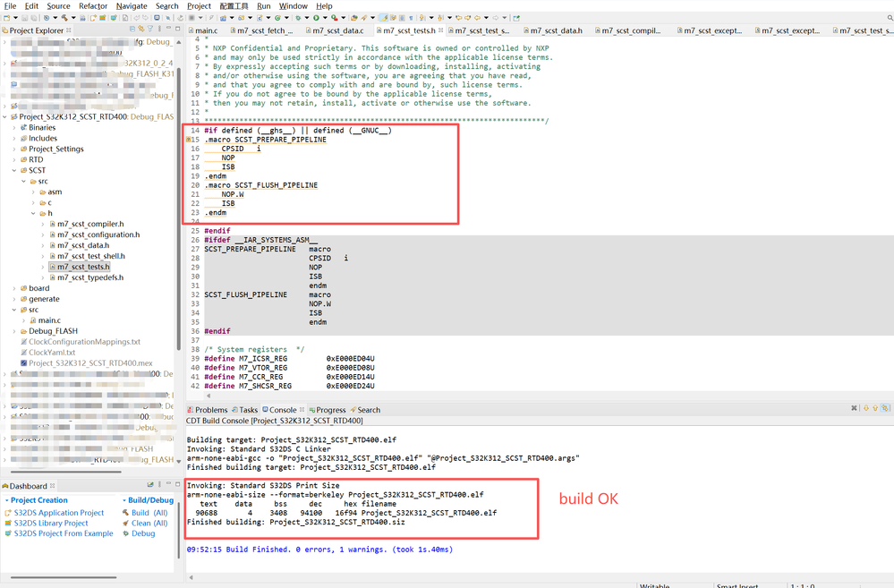The height and width of the screenshot is (588, 894).
Task: Click Build (All) link in Dashboard
Action: 149,513
